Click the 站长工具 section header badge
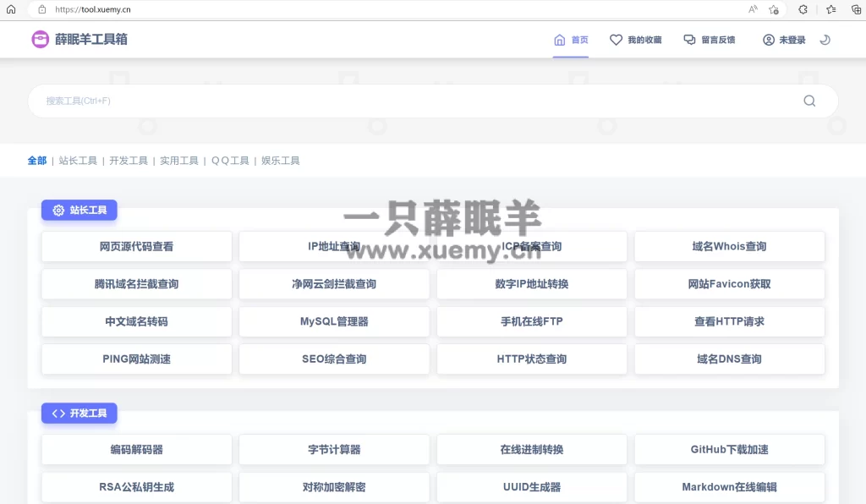This screenshot has height=504, width=866. point(79,210)
